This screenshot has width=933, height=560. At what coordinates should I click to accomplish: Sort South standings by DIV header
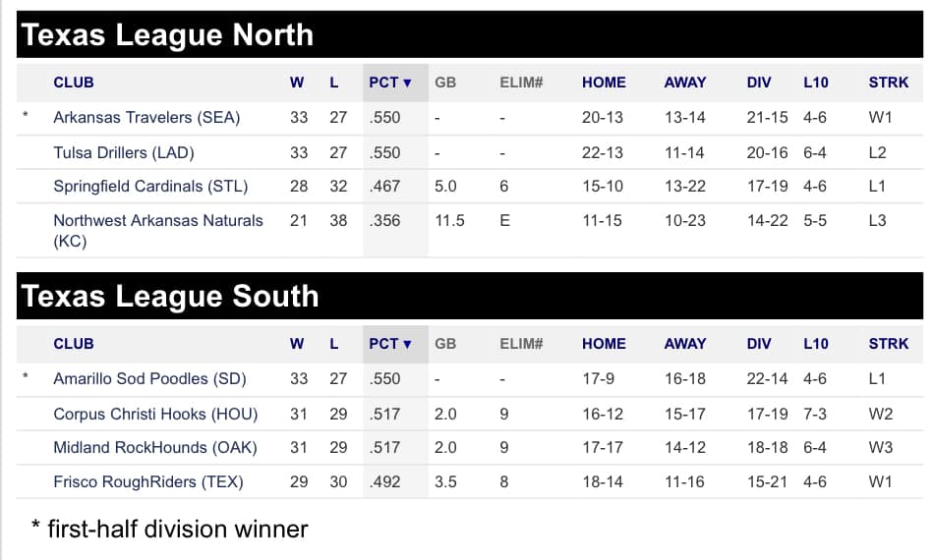coord(759,344)
